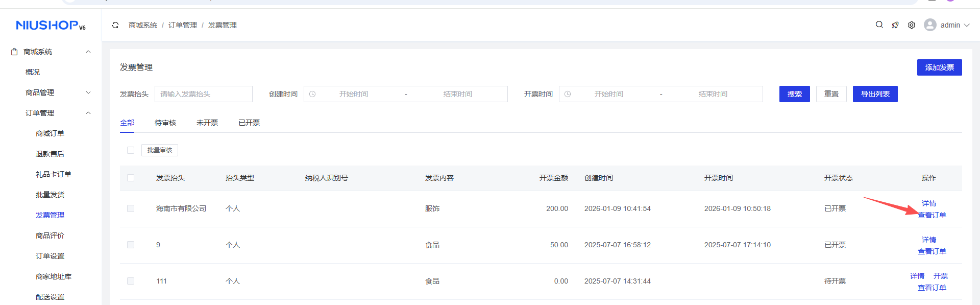Tick the checkbox next to 批量审核
This screenshot has height=305, width=980.
[131, 150]
